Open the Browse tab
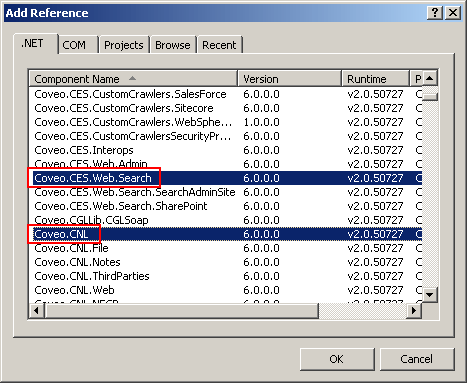 [173, 45]
